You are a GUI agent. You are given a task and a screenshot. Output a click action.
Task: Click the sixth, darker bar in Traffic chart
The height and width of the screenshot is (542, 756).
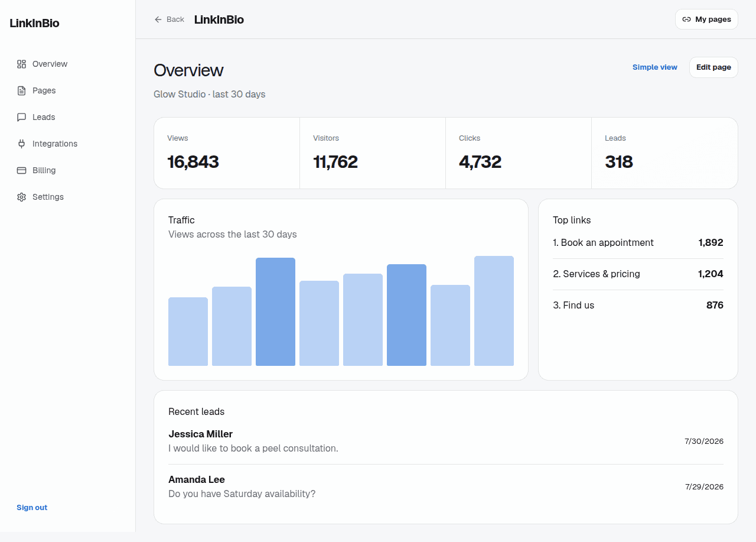click(406, 315)
